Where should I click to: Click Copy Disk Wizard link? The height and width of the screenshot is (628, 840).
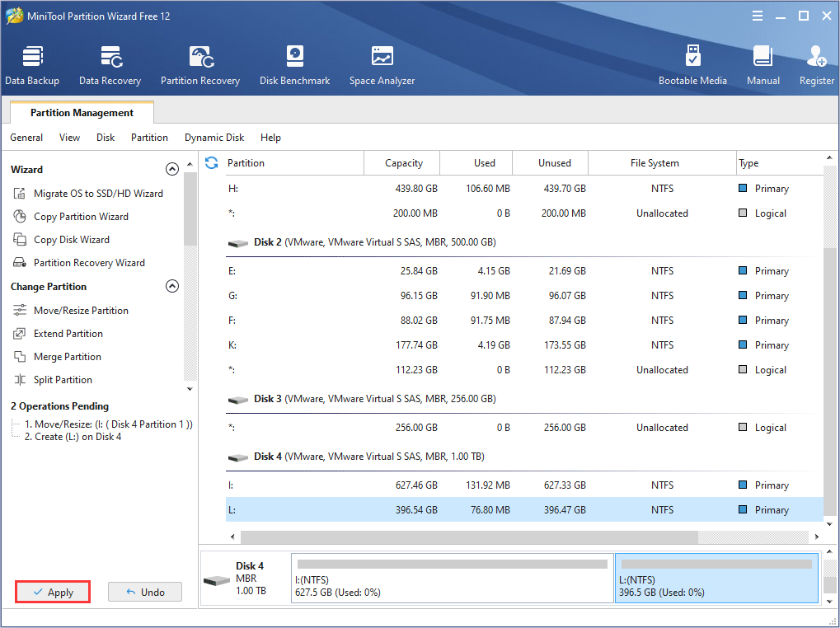tap(72, 239)
